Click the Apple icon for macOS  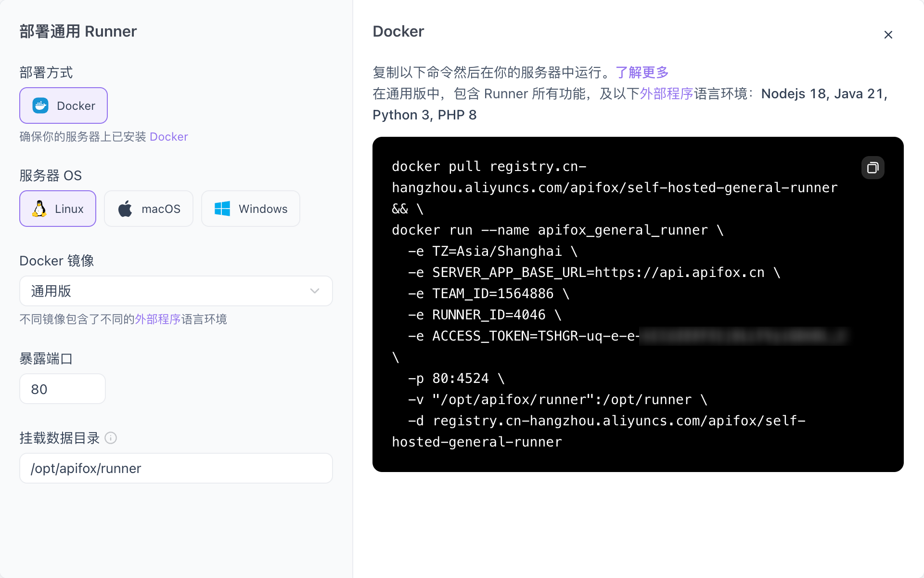124,208
